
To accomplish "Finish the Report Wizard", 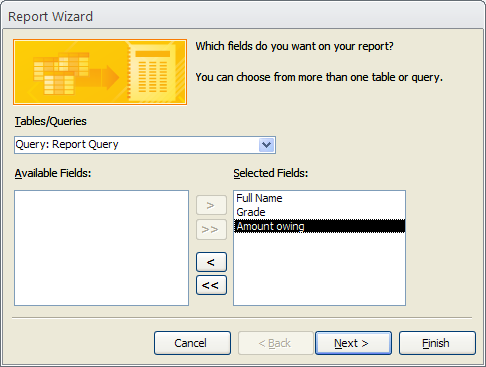I will click(437, 343).
